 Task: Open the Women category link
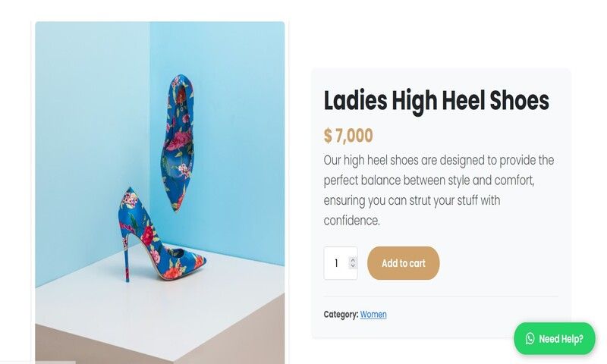[373, 314]
